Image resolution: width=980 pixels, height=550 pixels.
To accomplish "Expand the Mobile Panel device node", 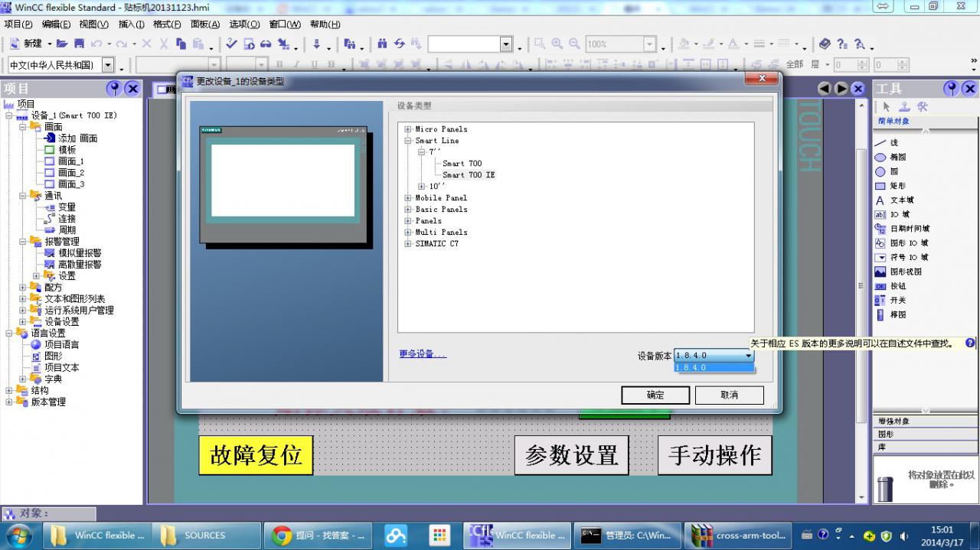I will [x=408, y=198].
